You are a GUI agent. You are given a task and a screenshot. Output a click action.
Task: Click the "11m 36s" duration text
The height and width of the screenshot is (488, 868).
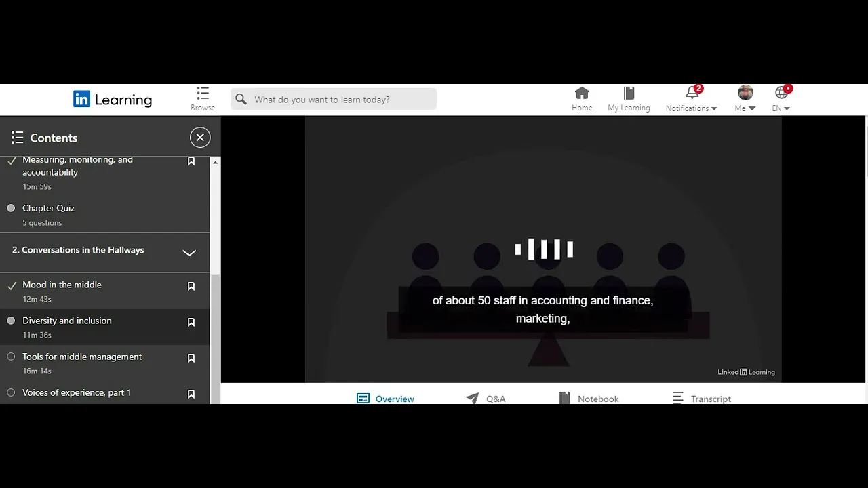(37, 335)
